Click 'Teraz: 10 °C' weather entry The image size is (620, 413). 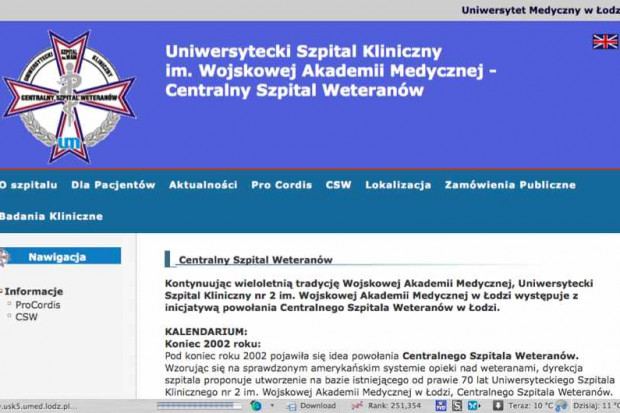click(531, 406)
